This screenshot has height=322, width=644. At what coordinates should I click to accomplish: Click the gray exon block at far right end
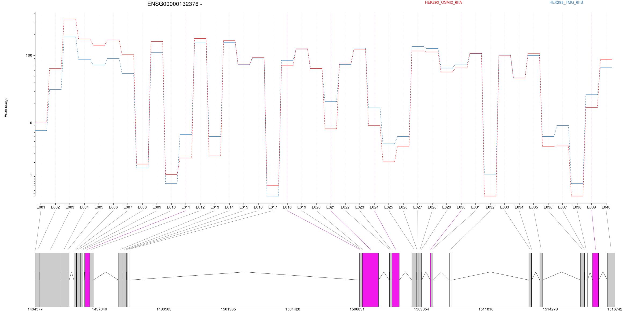click(x=611, y=280)
